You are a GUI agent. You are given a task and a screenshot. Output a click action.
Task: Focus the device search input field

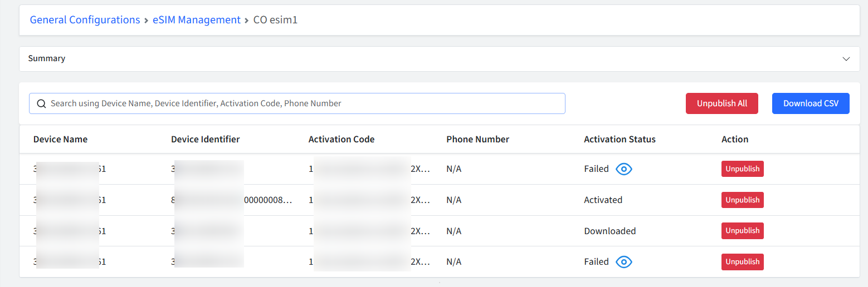point(297,103)
